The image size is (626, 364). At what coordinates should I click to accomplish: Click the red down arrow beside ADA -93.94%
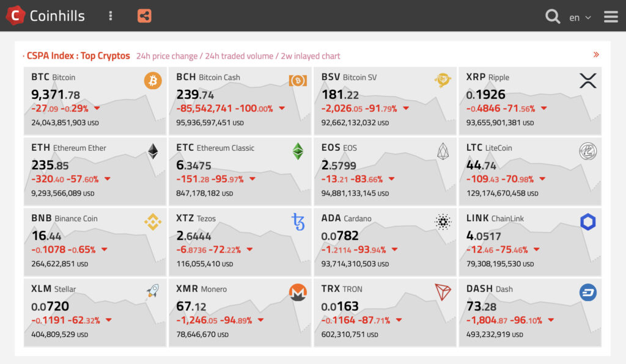click(394, 249)
